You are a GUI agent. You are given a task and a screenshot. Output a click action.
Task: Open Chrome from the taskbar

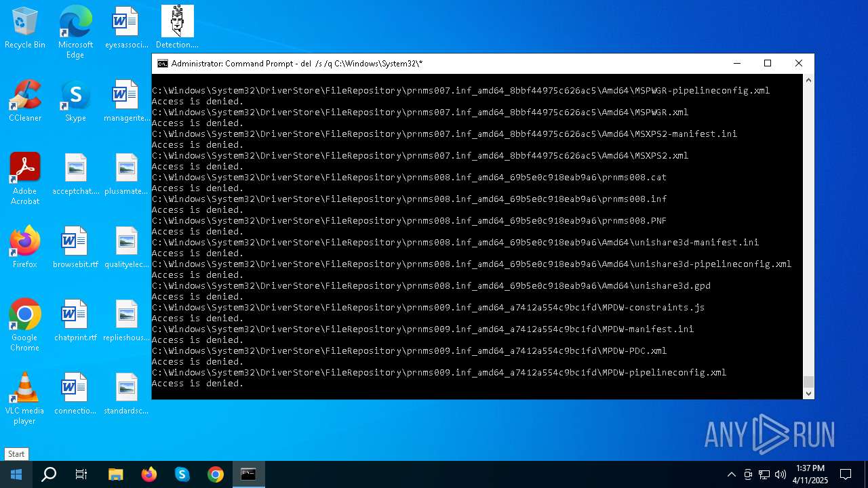[x=216, y=474]
